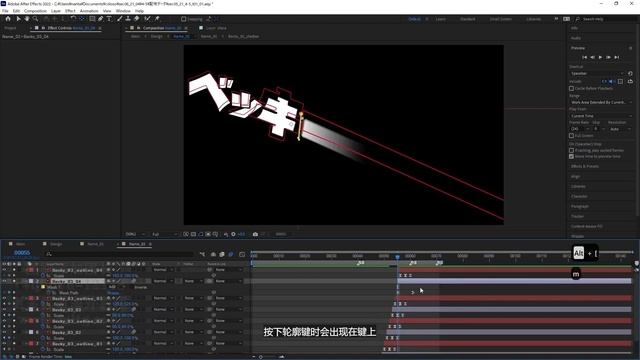Screen dimensions: 640x360
Task: Open the composition mini-flowchart icon in timeline
Action: 202,254
